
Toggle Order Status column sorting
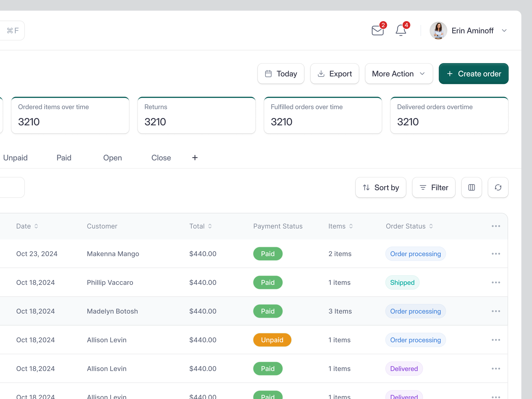[409, 226]
